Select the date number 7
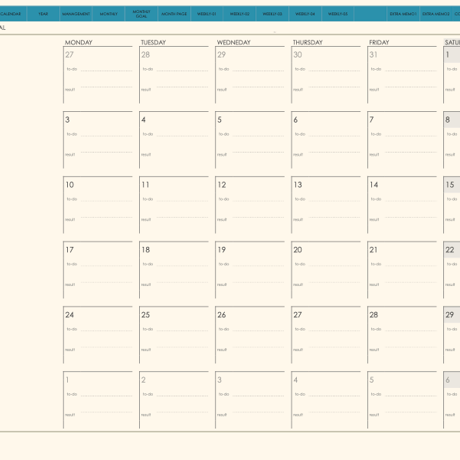The width and height of the screenshot is (460, 460). point(372,120)
